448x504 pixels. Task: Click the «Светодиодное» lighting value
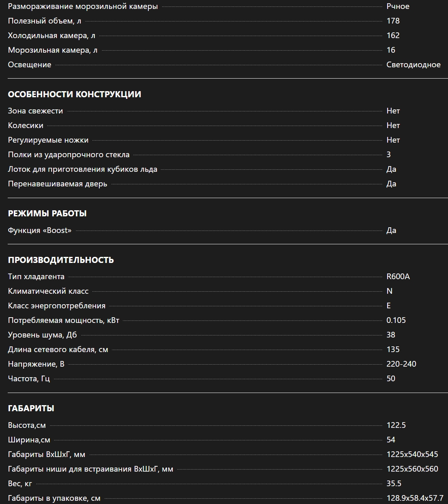click(x=413, y=65)
